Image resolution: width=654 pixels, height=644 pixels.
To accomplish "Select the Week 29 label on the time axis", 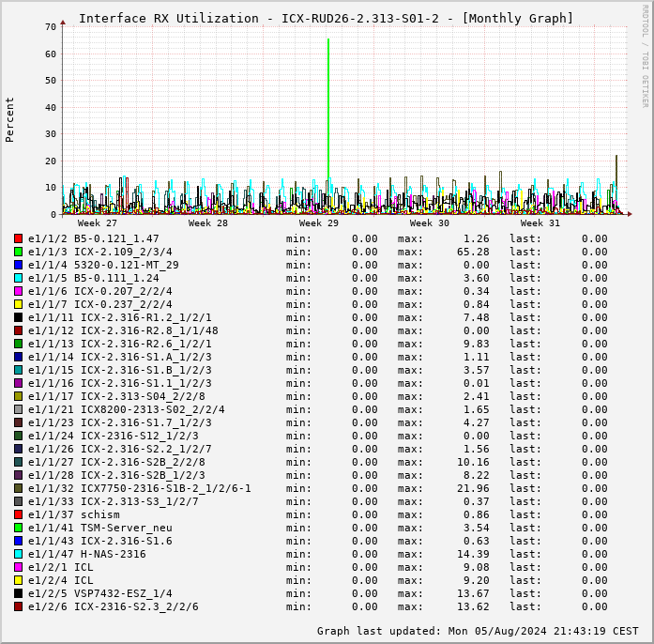I will 319,223.
